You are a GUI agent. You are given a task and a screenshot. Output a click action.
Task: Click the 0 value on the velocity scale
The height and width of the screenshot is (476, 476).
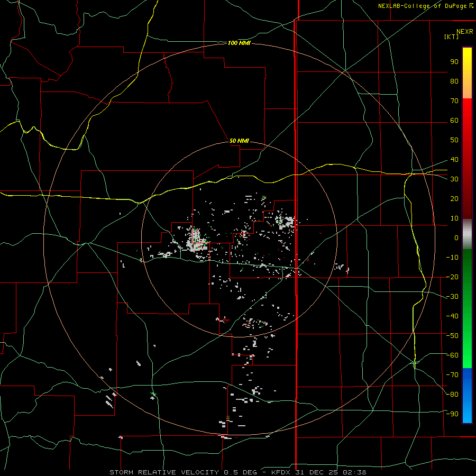point(456,238)
